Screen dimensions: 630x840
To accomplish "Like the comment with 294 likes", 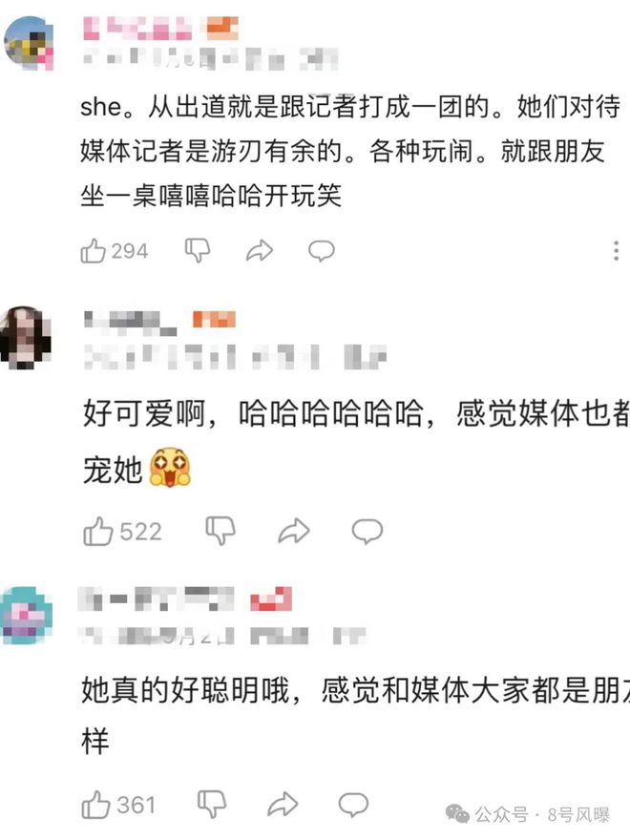I will 94,251.
